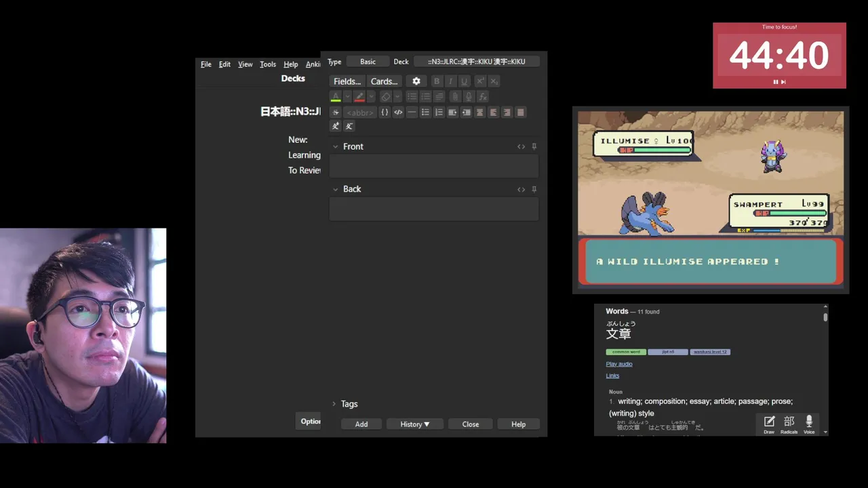868x488 pixels.
Task: Click the </> code tag icon
Action: [x=398, y=113]
